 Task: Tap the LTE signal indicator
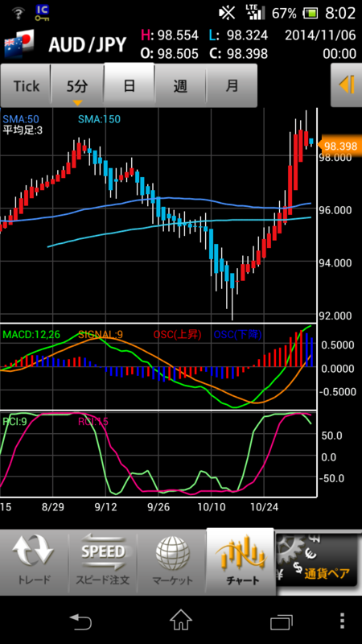256,12
